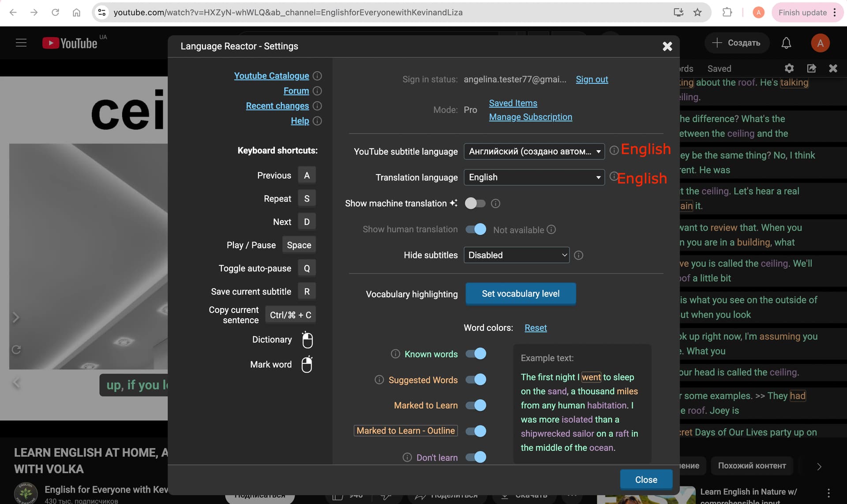The height and width of the screenshot is (504, 847).
Task: Click the Mark word mouse shortcut icon
Action: click(307, 365)
